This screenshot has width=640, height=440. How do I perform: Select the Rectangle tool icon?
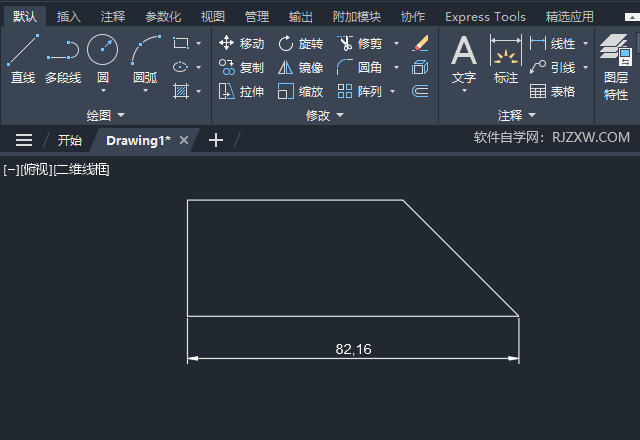pos(181,43)
